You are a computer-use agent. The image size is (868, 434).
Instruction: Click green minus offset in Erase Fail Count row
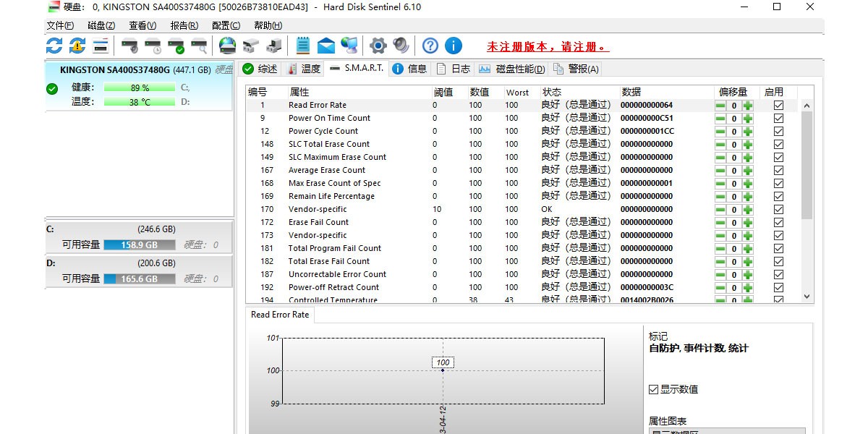click(x=720, y=223)
